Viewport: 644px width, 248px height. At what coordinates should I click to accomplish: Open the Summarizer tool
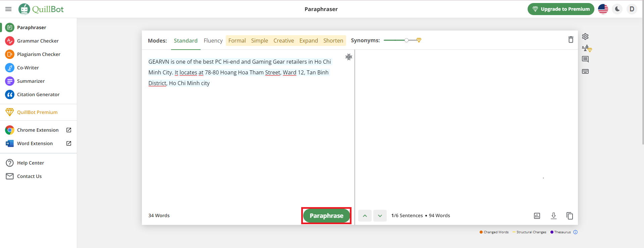coord(39,81)
